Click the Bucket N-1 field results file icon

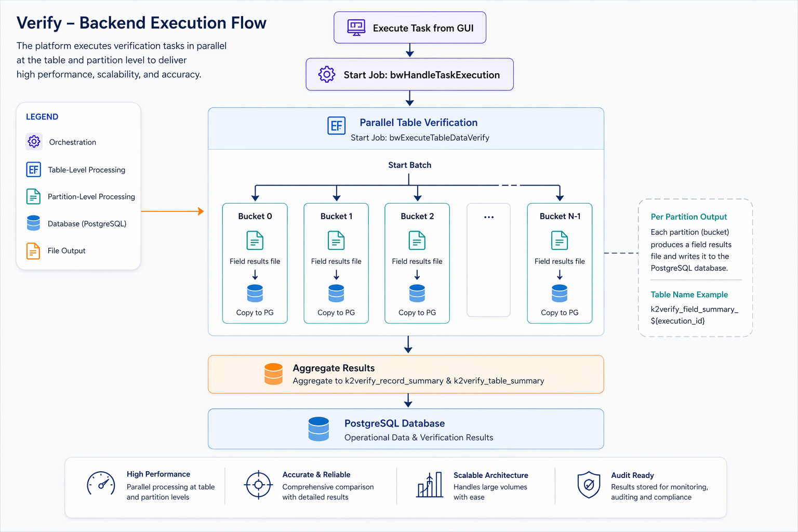[560, 241]
